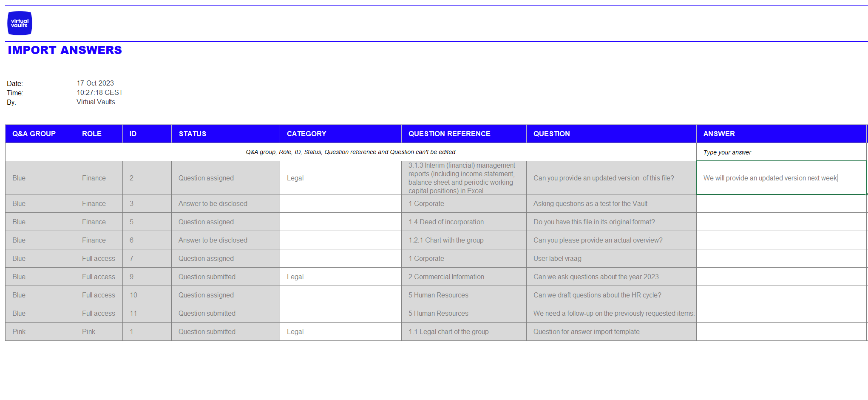Viewport: 868px width, 400px height.
Task: Click the Q&A GROUP column header
Action: [x=40, y=134]
